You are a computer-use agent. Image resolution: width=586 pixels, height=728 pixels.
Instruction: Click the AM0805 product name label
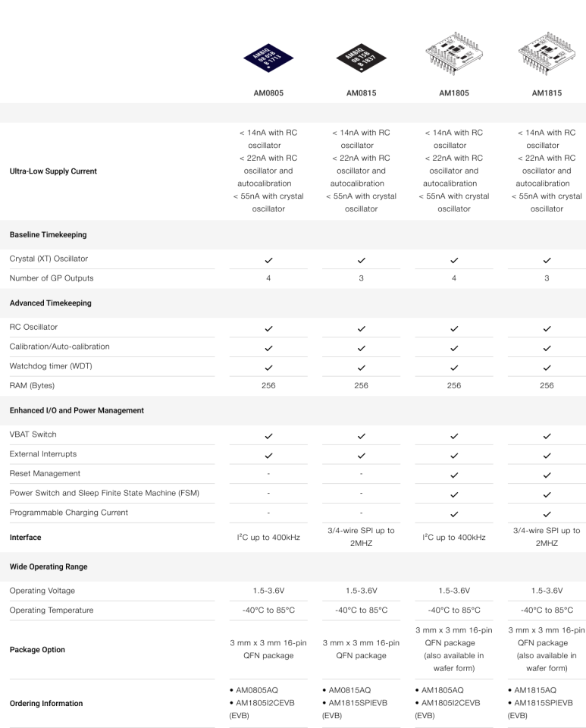coord(268,93)
